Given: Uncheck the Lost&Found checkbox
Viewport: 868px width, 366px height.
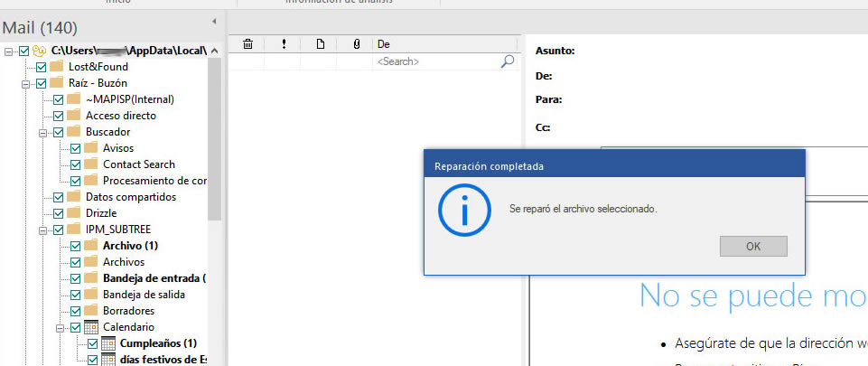Looking at the screenshot, I should point(41,67).
